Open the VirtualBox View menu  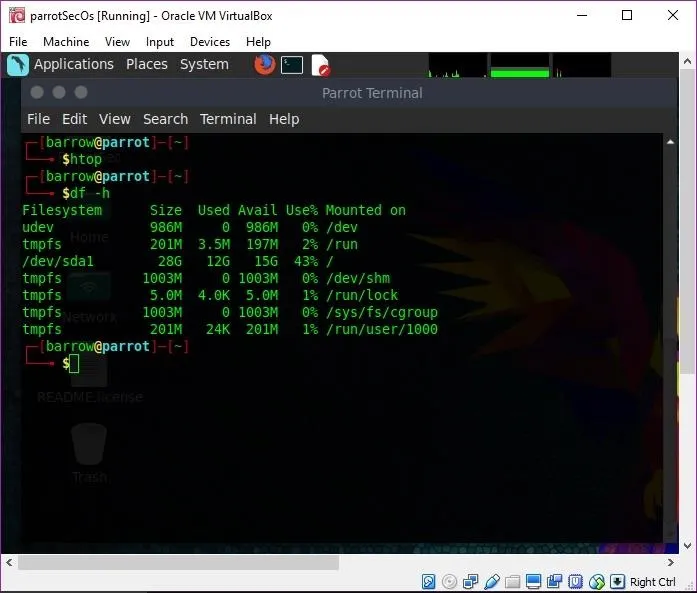(117, 42)
